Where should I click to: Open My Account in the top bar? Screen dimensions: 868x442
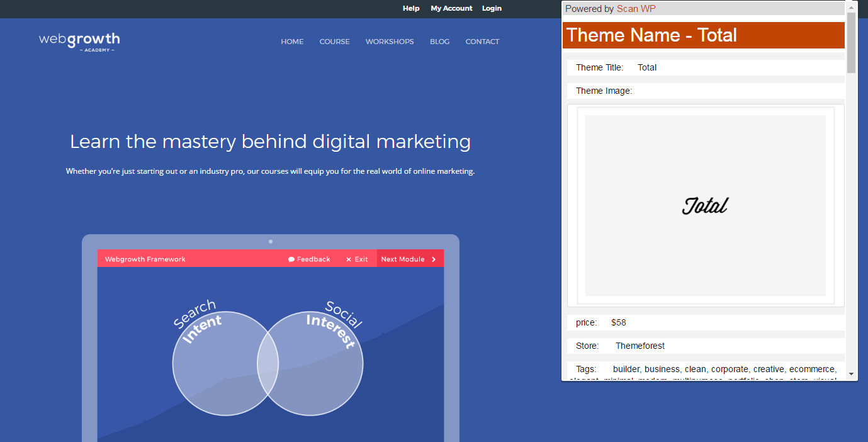click(451, 8)
